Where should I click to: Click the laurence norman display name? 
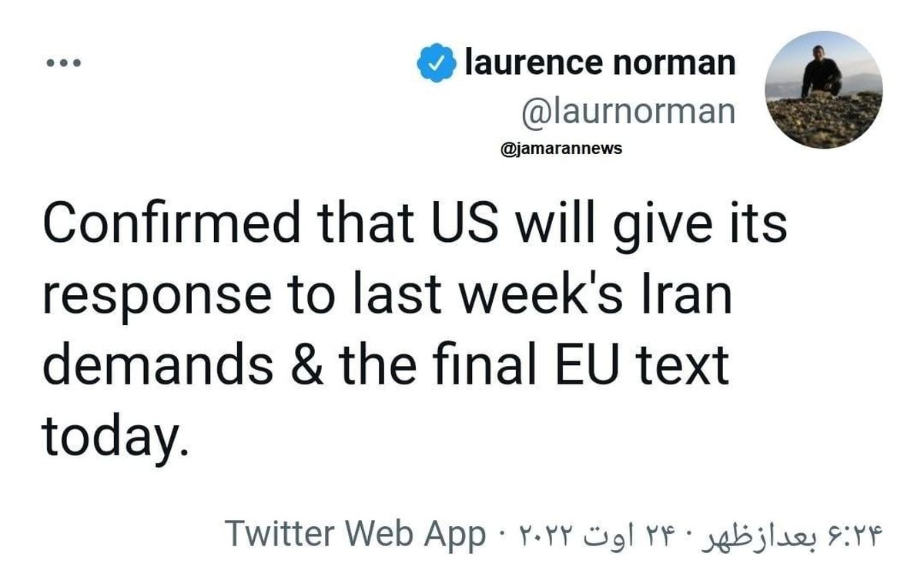coord(600,63)
